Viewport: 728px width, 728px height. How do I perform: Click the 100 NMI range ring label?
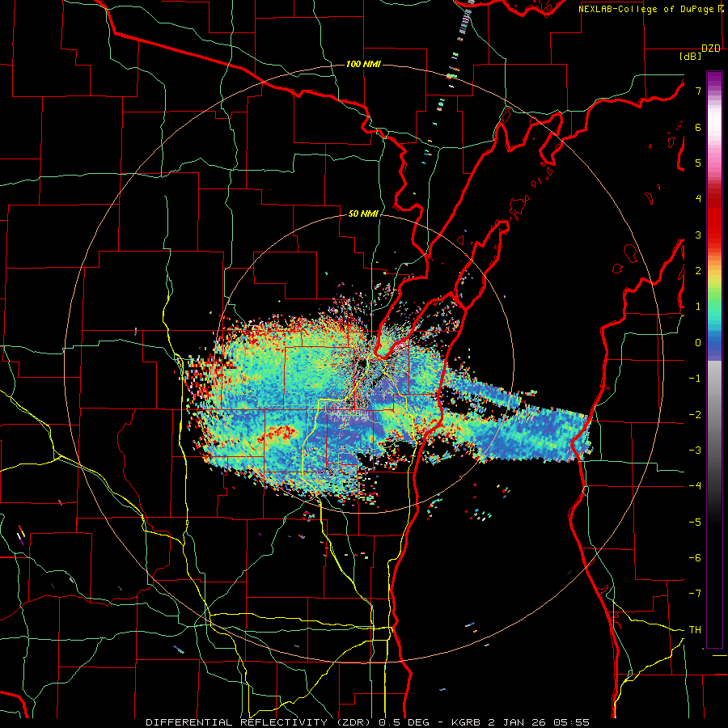click(363, 64)
